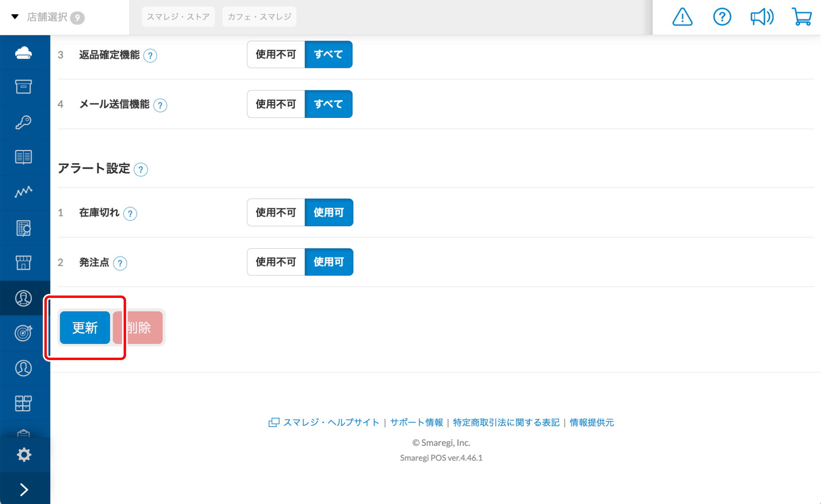
Task: Open announcements megaphone icon
Action: 761,17
